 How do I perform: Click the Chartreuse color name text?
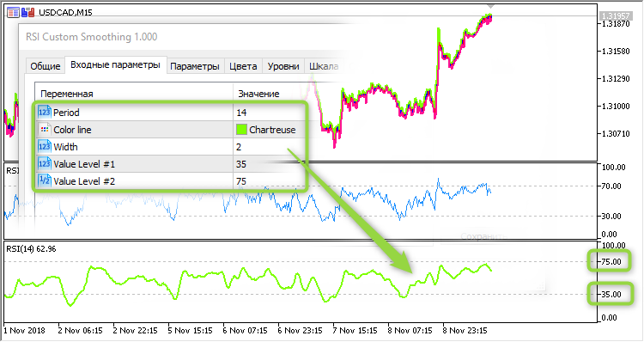point(272,130)
